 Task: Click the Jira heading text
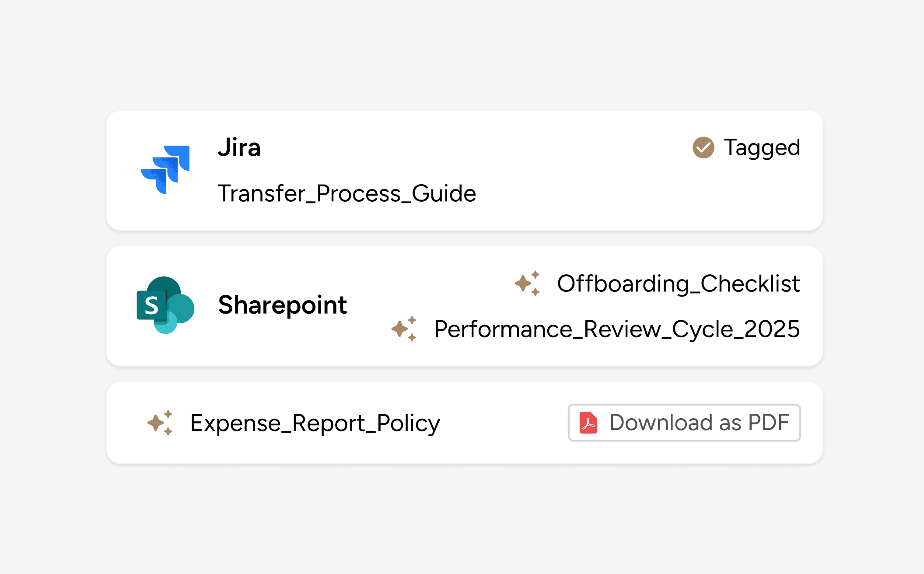[x=239, y=147]
